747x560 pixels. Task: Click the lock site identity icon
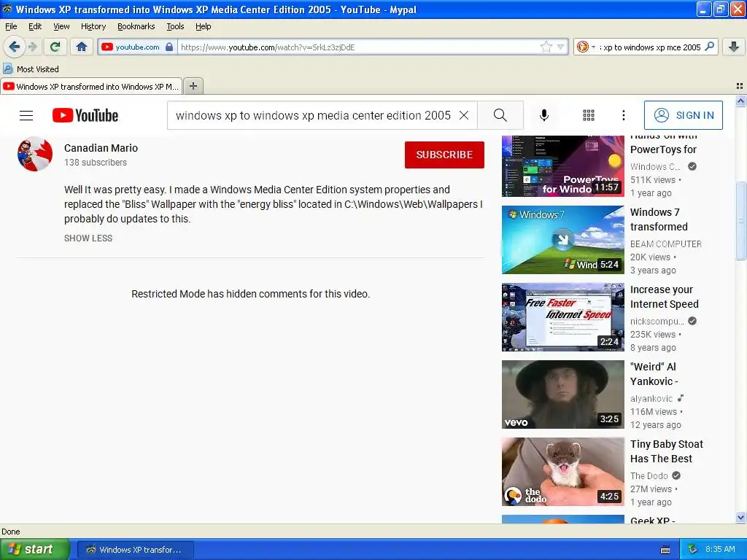coord(169,47)
